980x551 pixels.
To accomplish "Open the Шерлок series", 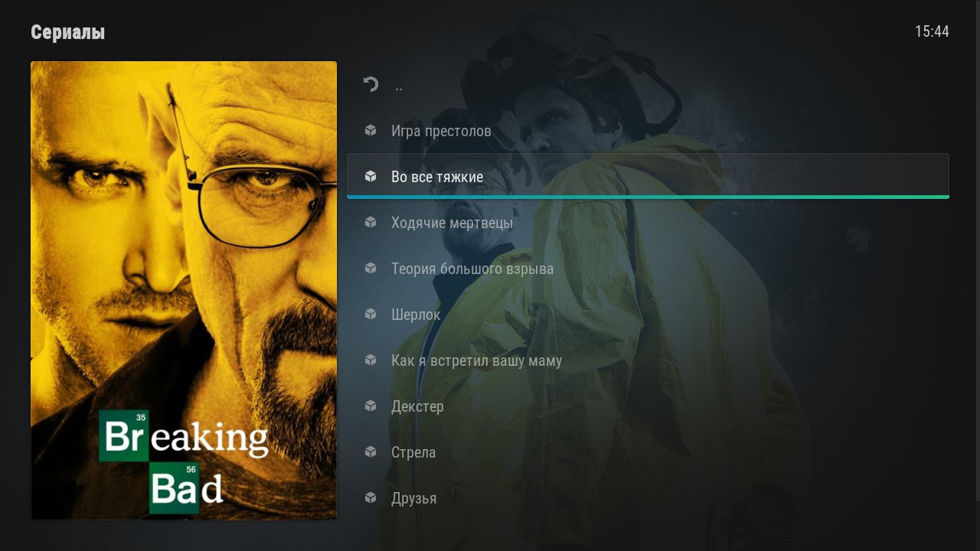I will tap(648, 315).
